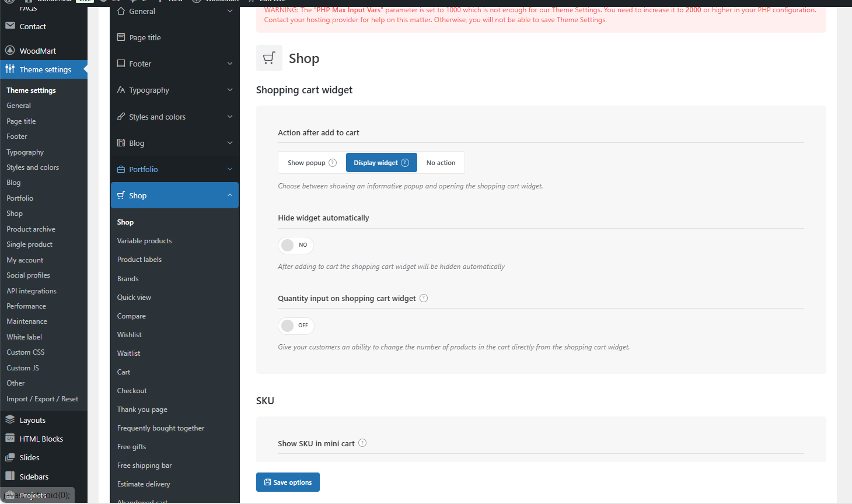Image resolution: width=852 pixels, height=504 pixels.
Task: Toggle the Hide widget automatically switch
Action: (295, 245)
